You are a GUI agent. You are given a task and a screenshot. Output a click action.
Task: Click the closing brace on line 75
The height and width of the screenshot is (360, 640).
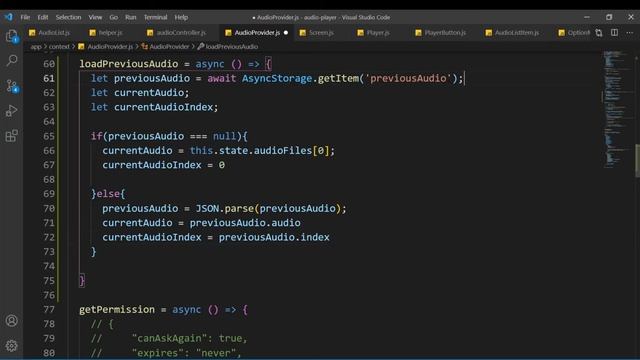pos(82,281)
